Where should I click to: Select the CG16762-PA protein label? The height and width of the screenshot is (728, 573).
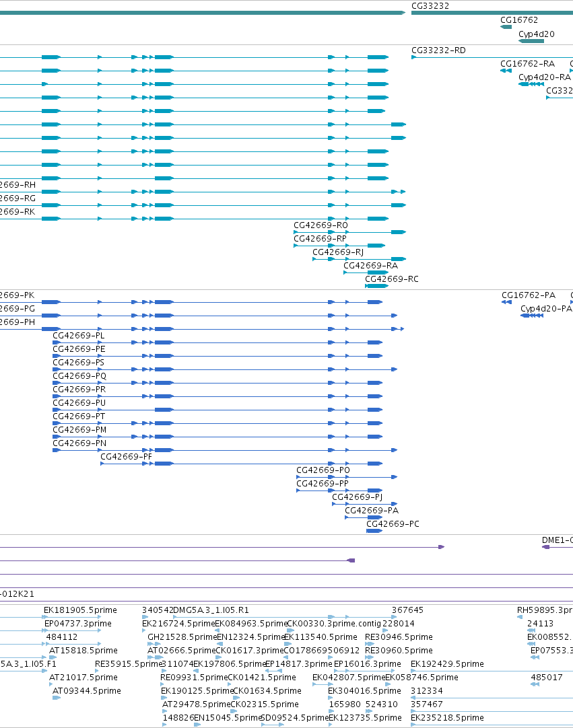(529, 295)
